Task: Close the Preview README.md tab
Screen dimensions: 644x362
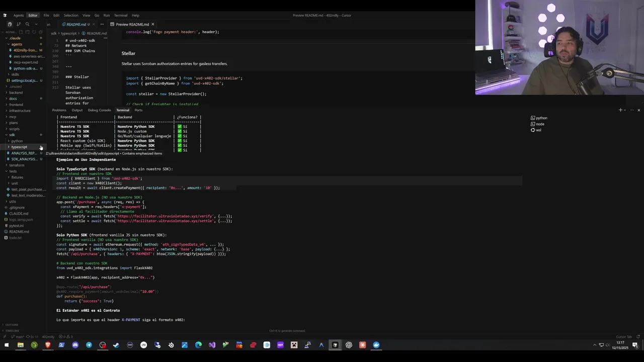Action: click(152, 24)
